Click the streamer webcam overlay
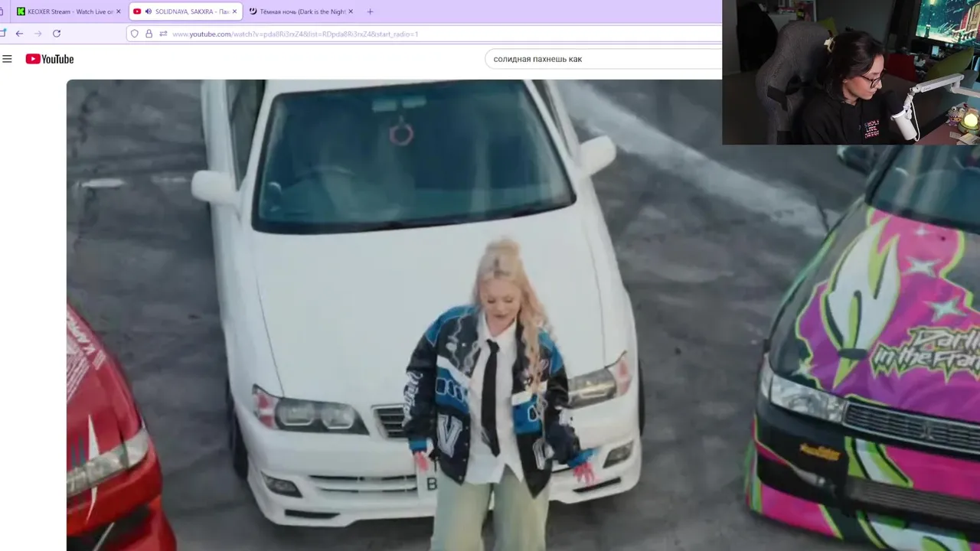Viewport: 980px width, 551px height. [x=851, y=72]
